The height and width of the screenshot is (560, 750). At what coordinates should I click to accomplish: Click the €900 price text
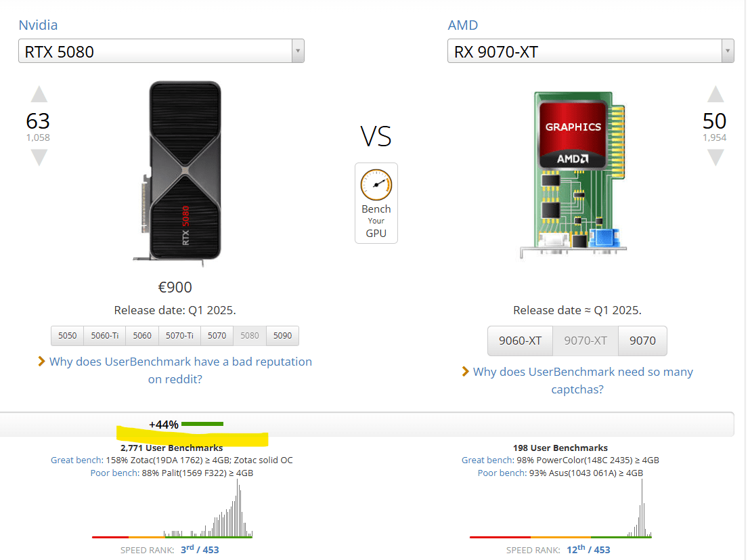[x=175, y=287]
